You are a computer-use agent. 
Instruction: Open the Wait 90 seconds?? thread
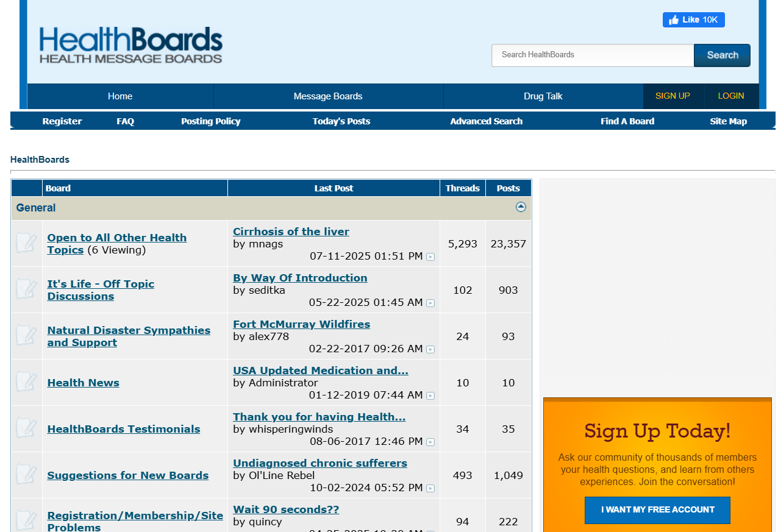click(286, 509)
